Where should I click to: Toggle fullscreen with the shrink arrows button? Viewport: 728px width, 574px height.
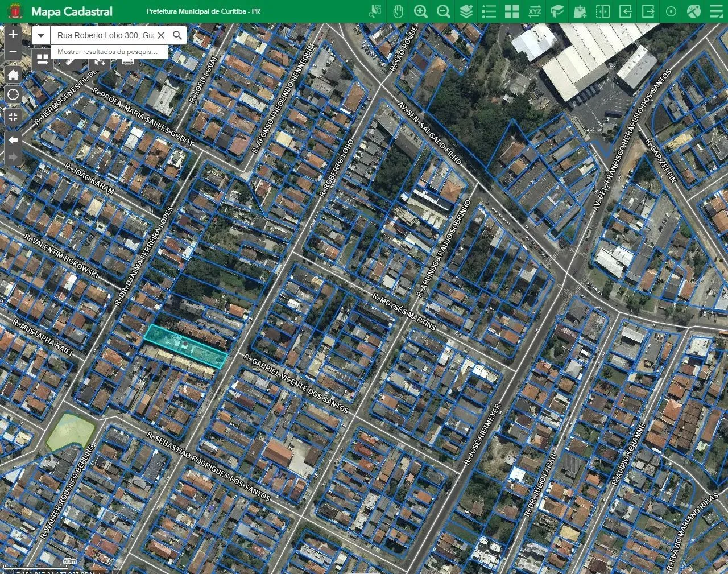point(13,117)
